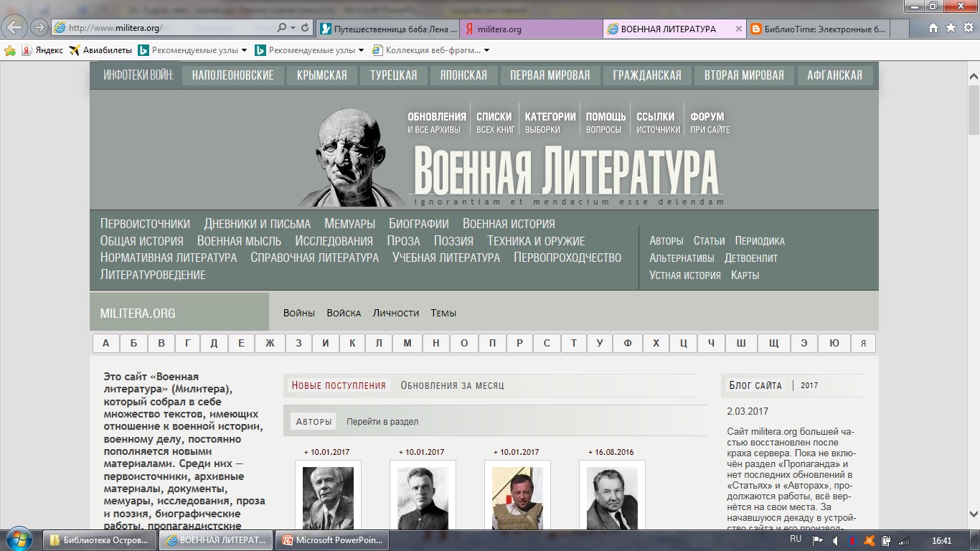Expand the Коллекция веб-фрагментов dropdown

[486, 50]
